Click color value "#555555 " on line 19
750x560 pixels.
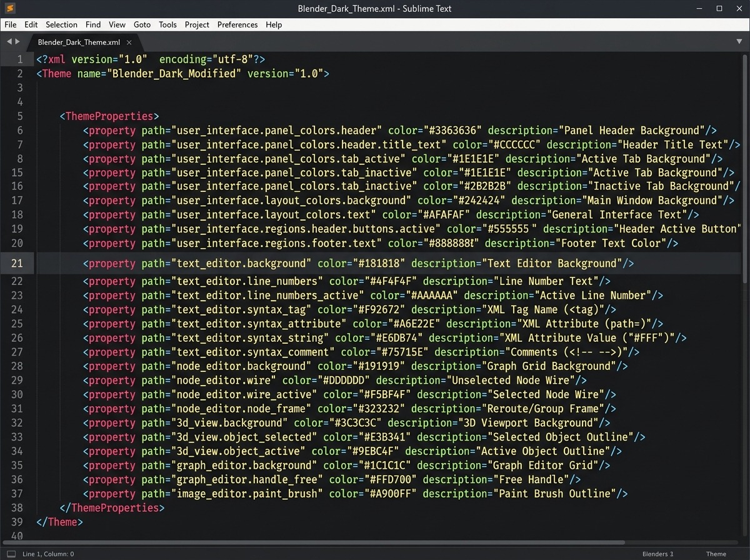click(x=508, y=229)
